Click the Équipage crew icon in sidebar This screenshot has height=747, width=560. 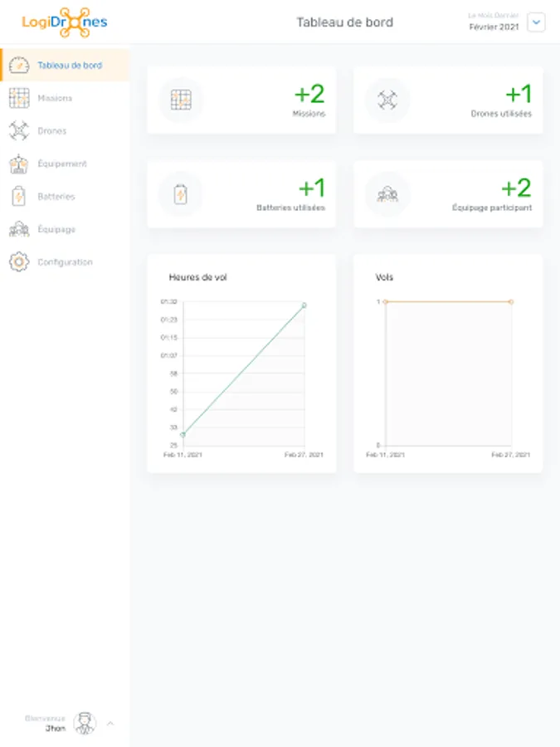click(19, 229)
